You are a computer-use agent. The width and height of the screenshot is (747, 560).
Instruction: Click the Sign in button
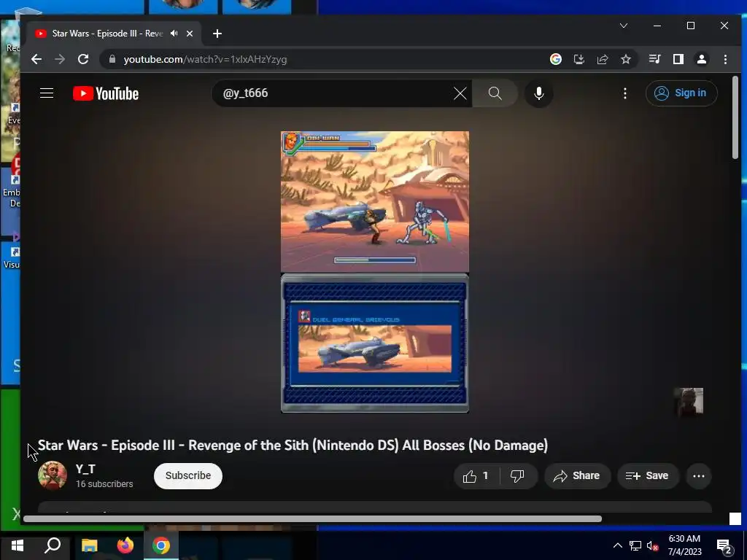coord(681,93)
